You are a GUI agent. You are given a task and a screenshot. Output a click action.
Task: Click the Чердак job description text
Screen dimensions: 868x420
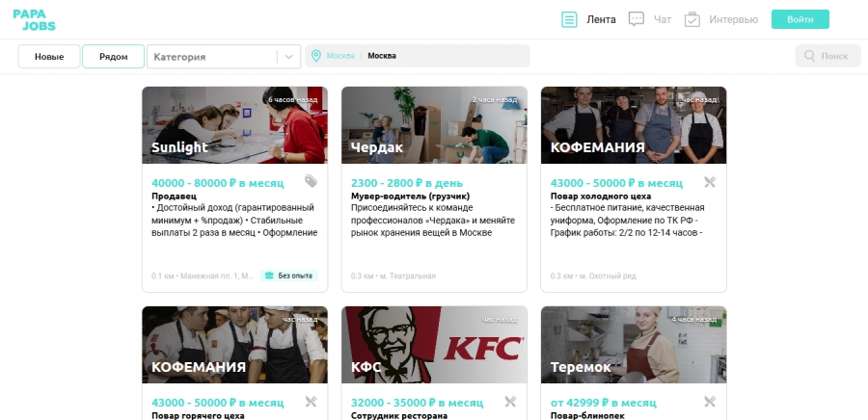coord(433,220)
